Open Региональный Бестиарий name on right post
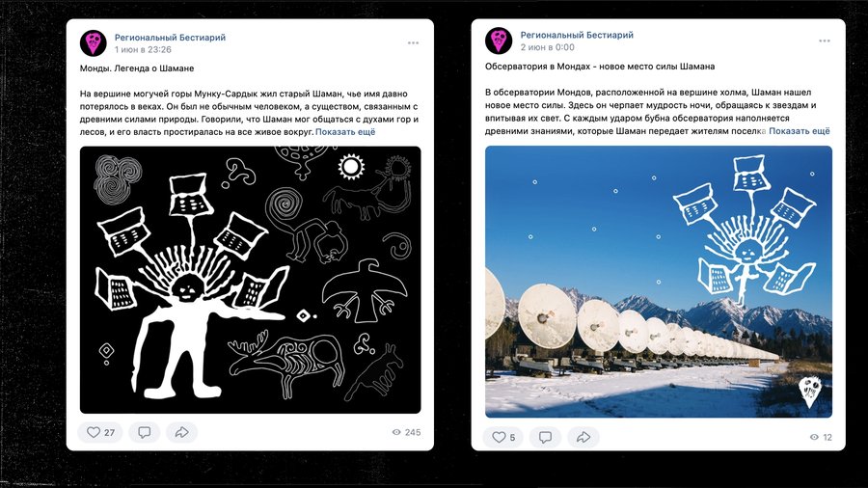This screenshot has width=868, height=488. (x=577, y=35)
